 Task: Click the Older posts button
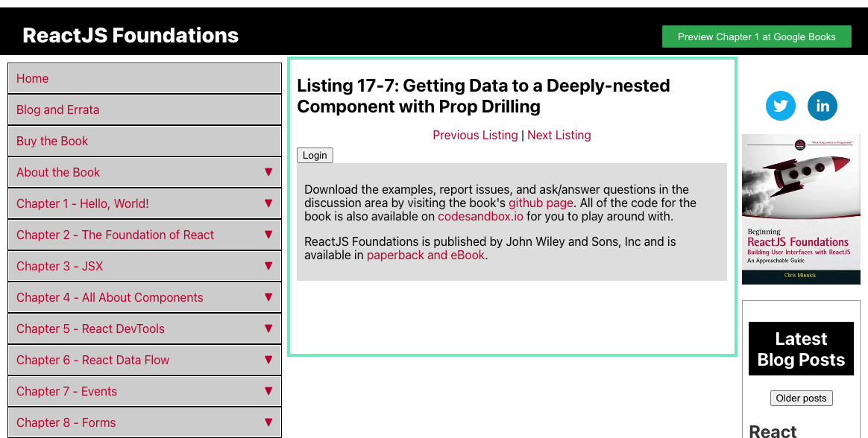801,399
